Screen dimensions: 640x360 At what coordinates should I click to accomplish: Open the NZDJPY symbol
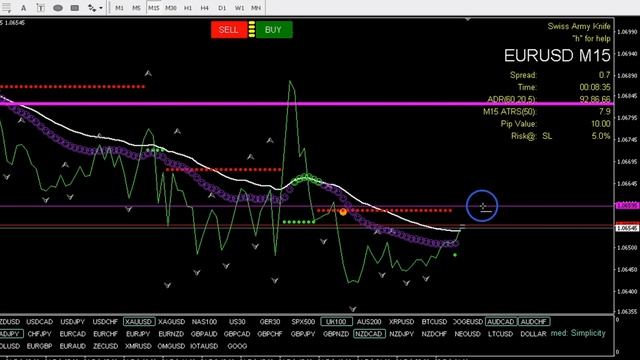pyautogui.click(x=402, y=334)
